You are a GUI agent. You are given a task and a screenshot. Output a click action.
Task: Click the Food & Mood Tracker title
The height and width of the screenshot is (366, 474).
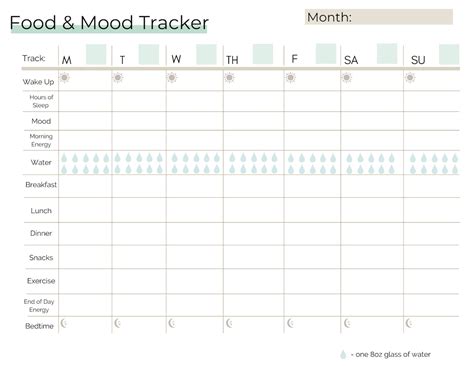[x=109, y=23]
